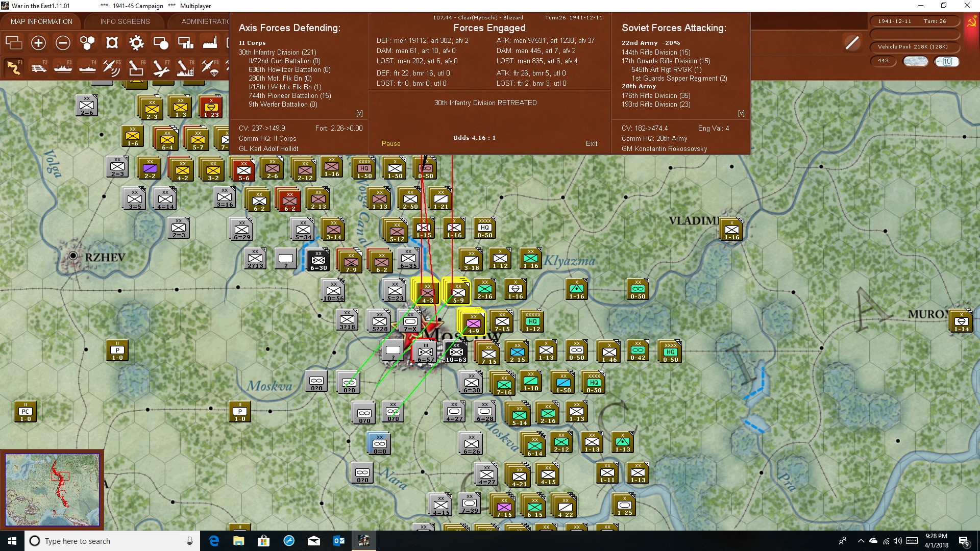The height and width of the screenshot is (551, 980).
Task: Click 17th Guards Rifle Division entry
Action: click(x=666, y=61)
